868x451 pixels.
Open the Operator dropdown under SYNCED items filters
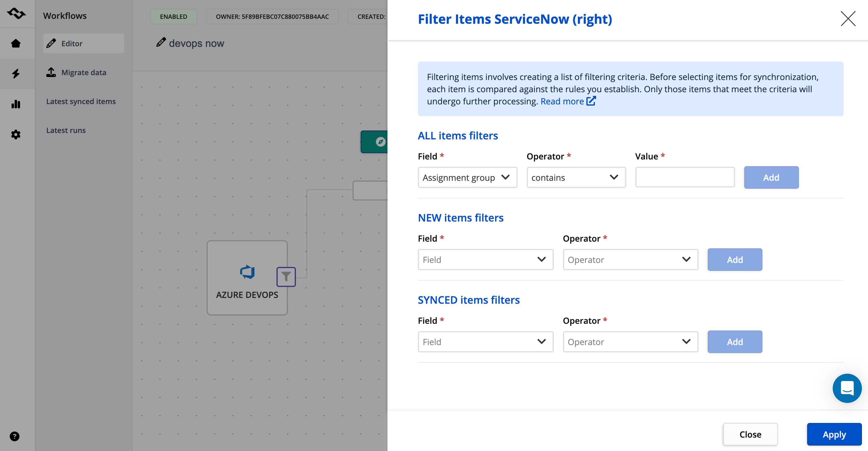click(x=630, y=342)
